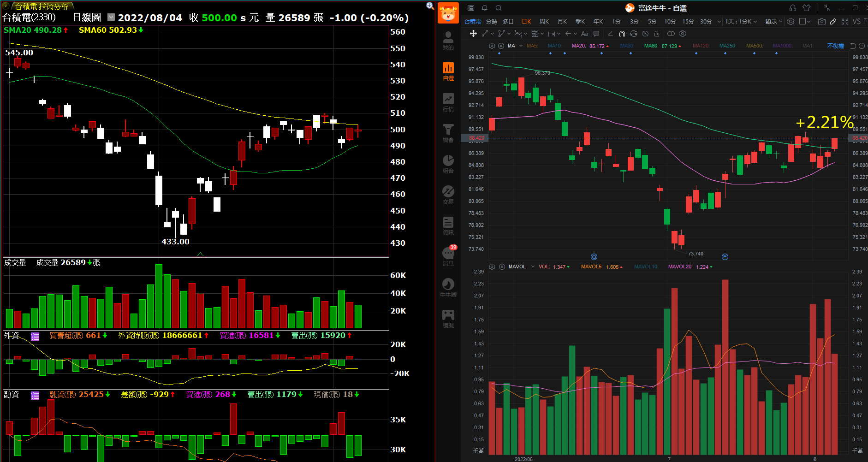
Task: Open 牛牛圈 community in Futu sidebar
Action: tap(448, 287)
